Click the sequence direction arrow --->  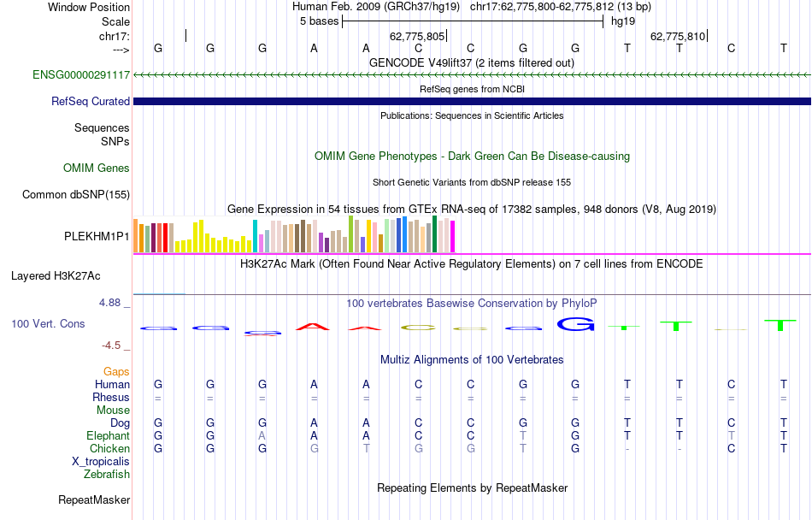[x=121, y=50]
